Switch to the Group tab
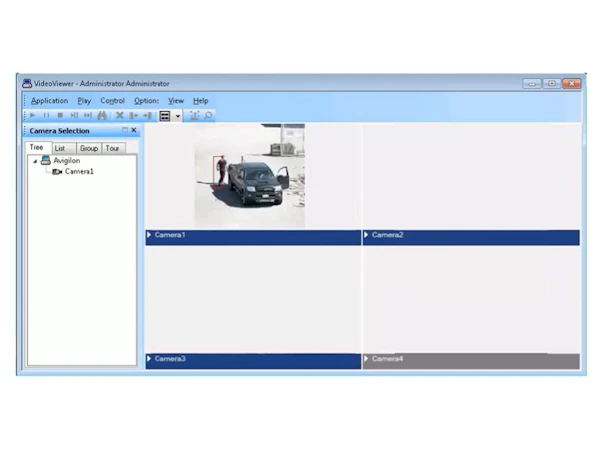The width and height of the screenshot is (600, 450). (89, 148)
